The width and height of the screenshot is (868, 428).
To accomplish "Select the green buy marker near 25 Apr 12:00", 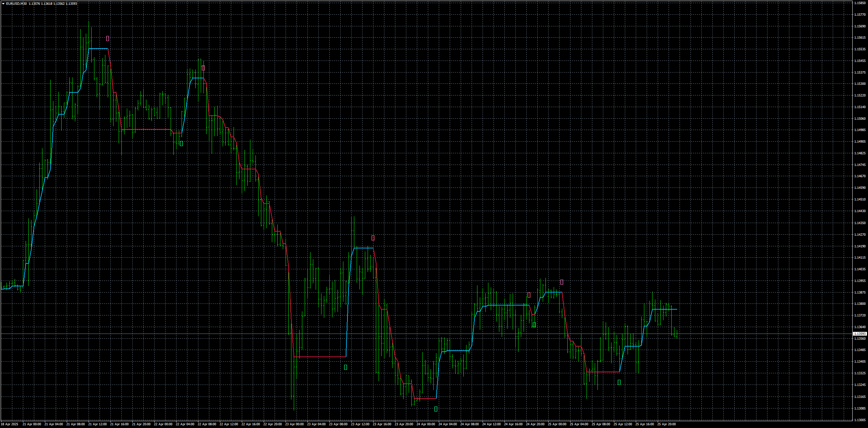I will [x=619, y=382].
